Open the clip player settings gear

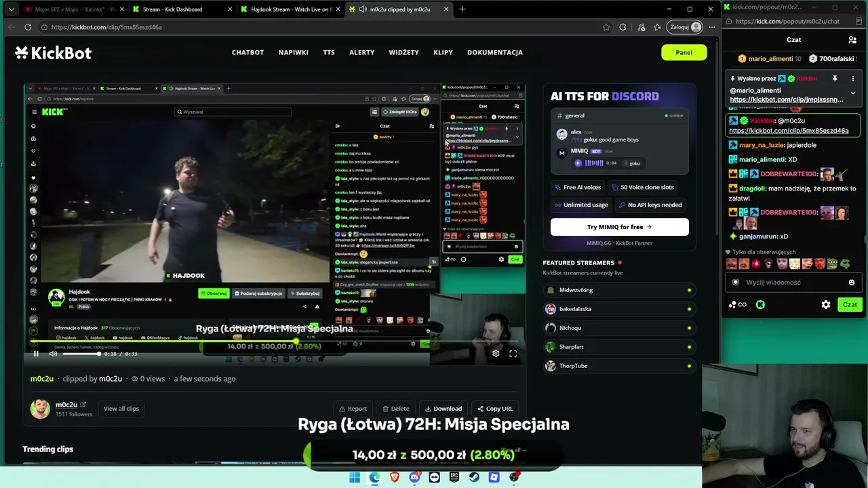pyautogui.click(x=496, y=354)
